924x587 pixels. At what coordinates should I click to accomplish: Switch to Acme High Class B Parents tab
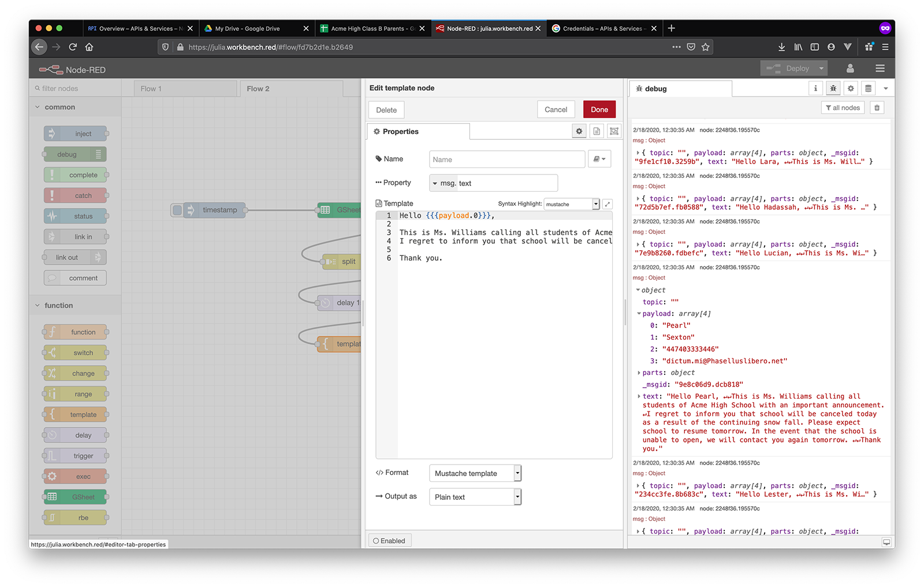pos(372,28)
